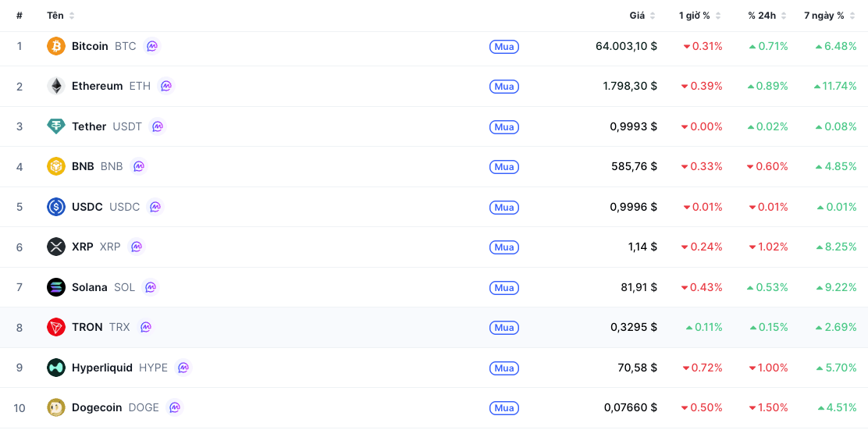Sort by the Tên column header

click(60, 16)
